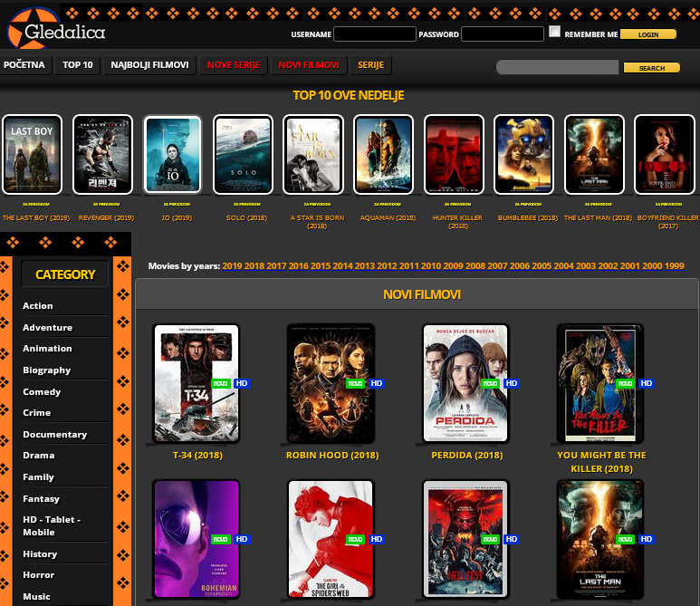Select the Documentary category
The width and height of the screenshot is (700, 606).
[55, 435]
